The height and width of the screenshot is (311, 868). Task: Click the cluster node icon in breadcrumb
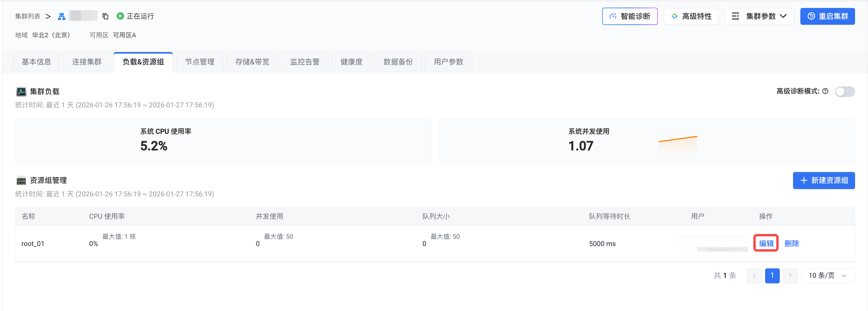pos(61,16)
